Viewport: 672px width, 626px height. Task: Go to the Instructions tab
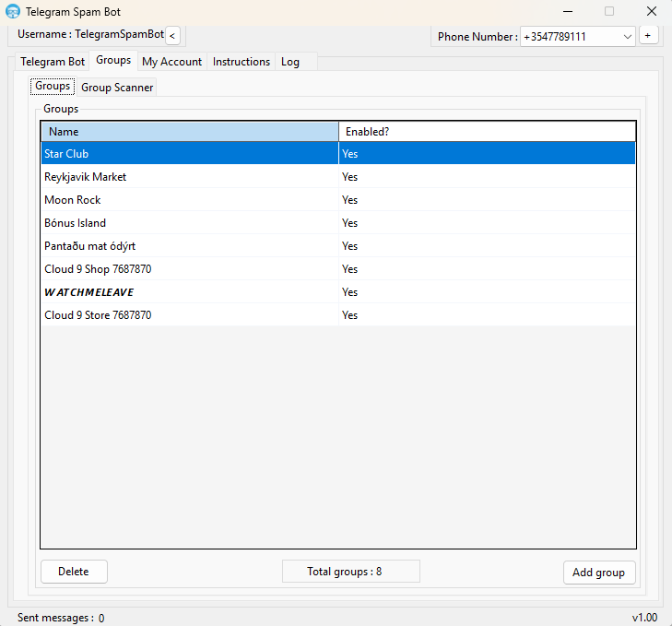pos(242,62)
